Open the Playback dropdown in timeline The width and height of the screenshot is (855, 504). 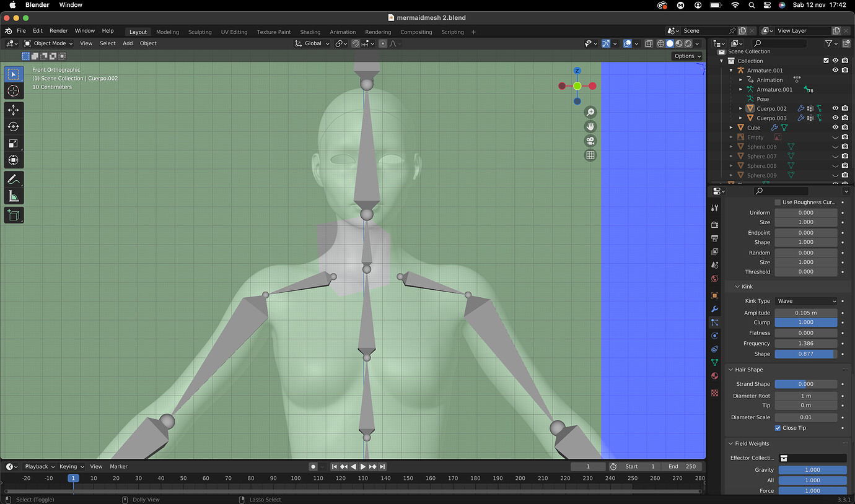coord(39,466)
